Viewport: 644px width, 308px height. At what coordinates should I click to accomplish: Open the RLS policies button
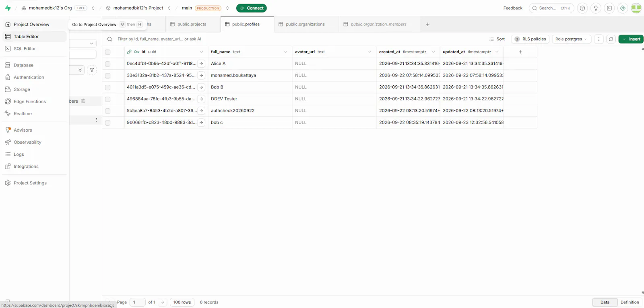click(530, 39)
